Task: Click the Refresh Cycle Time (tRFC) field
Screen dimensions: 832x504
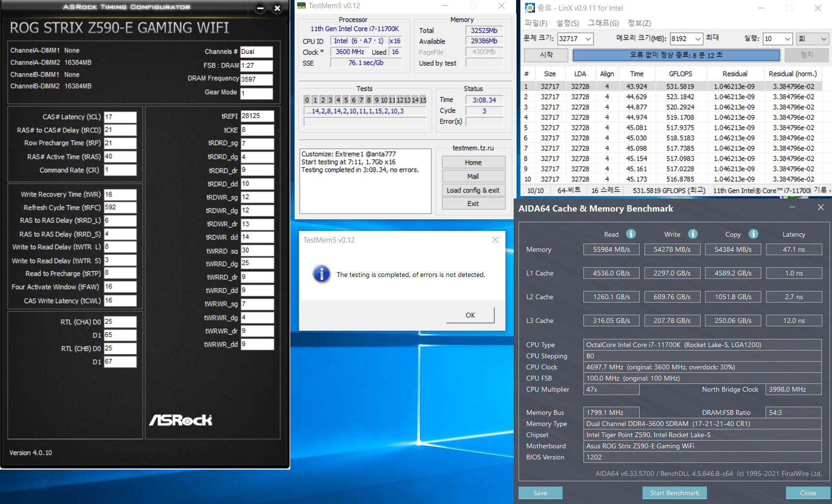Action: [x=120, y=208]
